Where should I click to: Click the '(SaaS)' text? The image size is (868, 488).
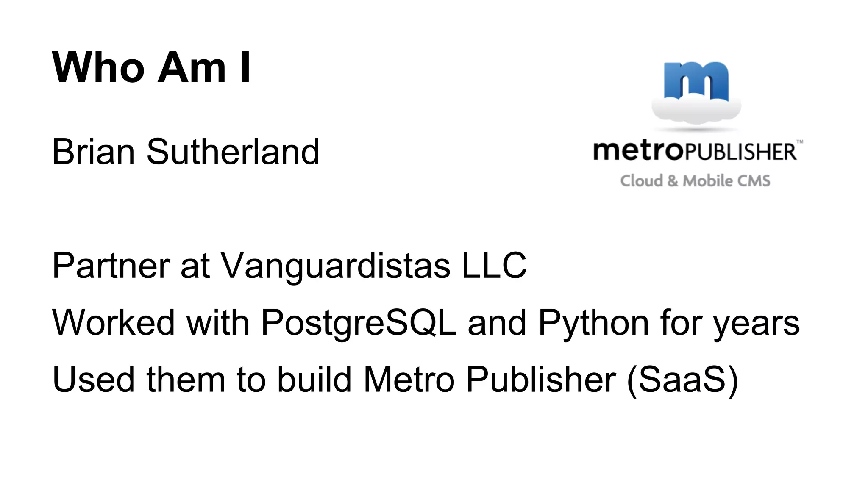pos(683,380)
